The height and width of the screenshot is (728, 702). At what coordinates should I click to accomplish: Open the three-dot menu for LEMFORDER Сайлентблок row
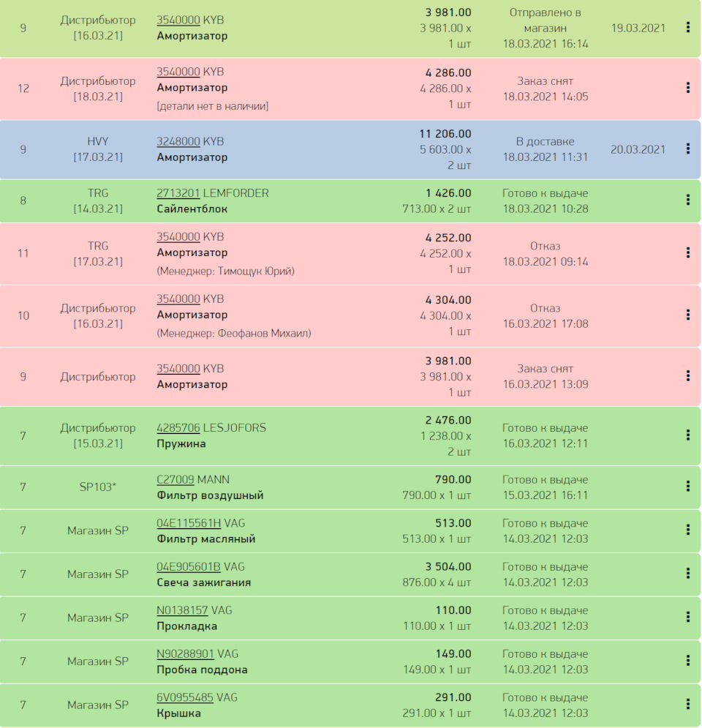(x=687, y=200)
